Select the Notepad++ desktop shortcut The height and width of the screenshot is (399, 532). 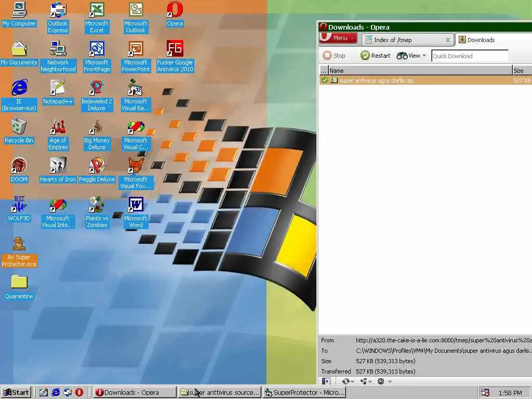(58, 92)
